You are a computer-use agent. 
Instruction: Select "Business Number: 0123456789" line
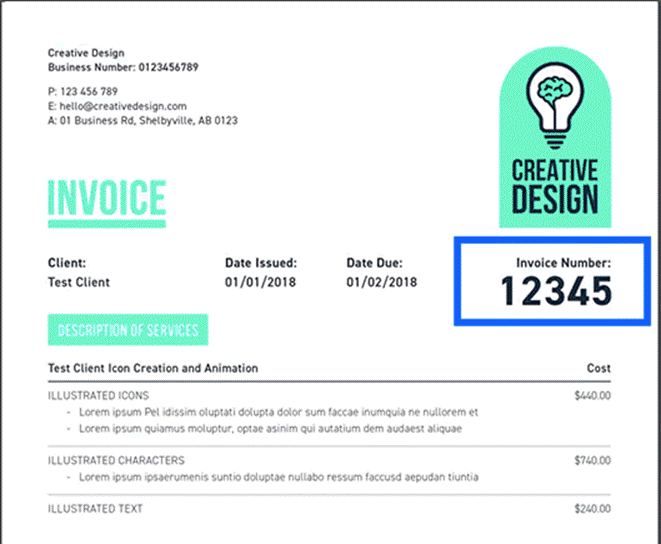pos(123,67)
